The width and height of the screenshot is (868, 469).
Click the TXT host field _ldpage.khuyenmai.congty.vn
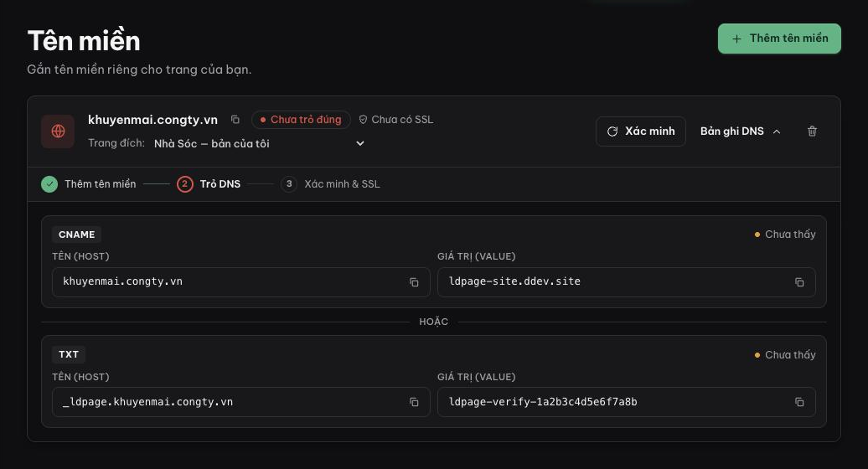click(240, 402)
